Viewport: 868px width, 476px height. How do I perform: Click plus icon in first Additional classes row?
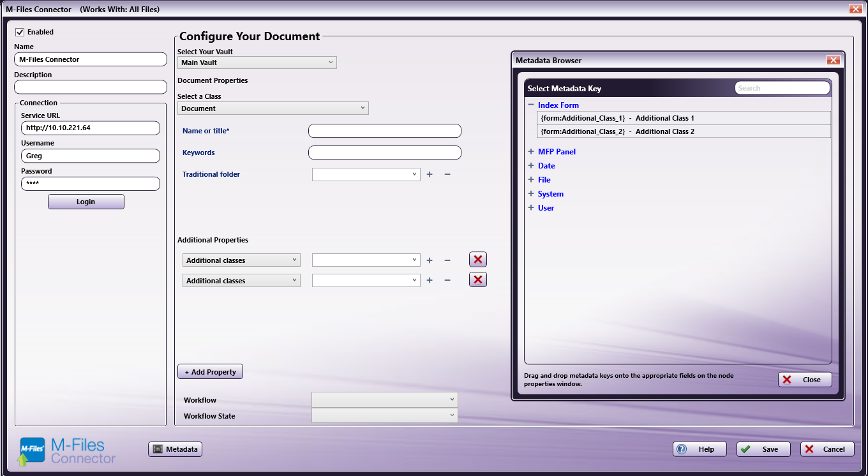coord(430,260)
